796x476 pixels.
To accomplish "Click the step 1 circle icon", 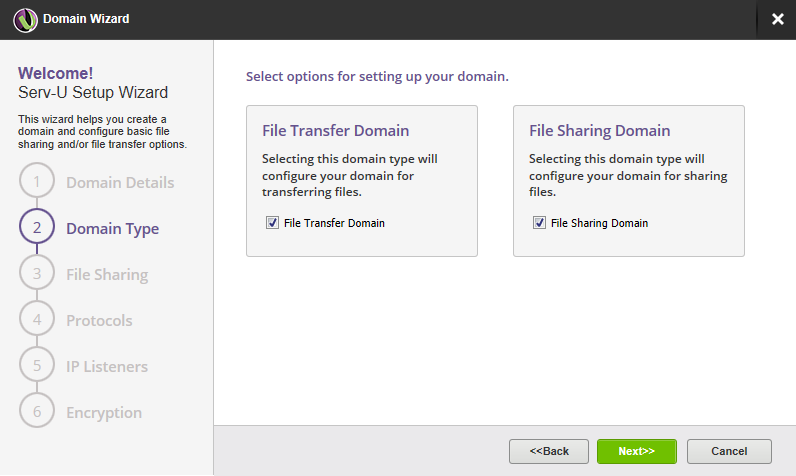I will pos(36,182).
